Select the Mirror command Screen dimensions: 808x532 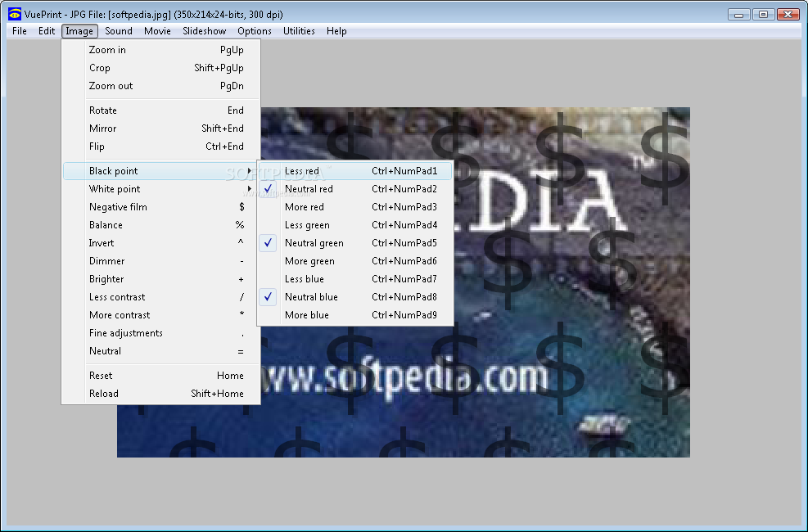(160, 128)
